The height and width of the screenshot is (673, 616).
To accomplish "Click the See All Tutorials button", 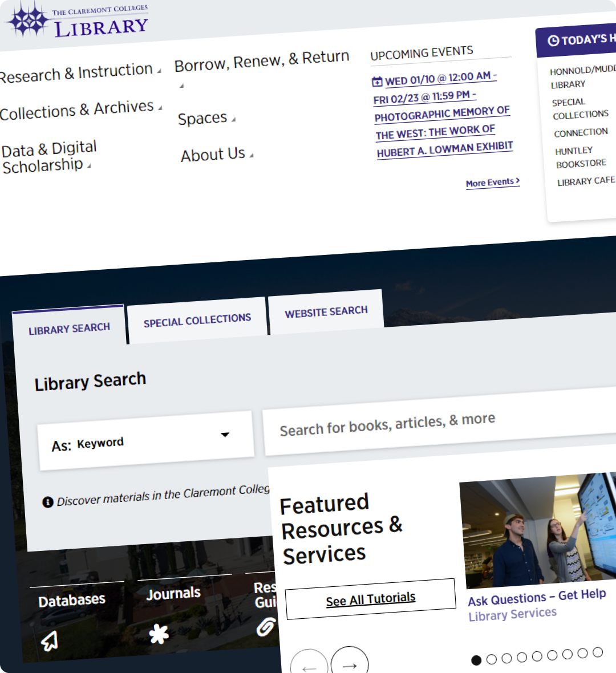I will tap(370, 597).
